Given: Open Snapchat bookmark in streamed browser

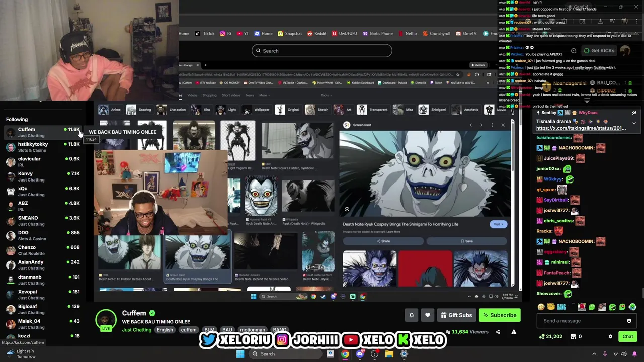Looking at the screenshot, I should click(x=290, y=34).
